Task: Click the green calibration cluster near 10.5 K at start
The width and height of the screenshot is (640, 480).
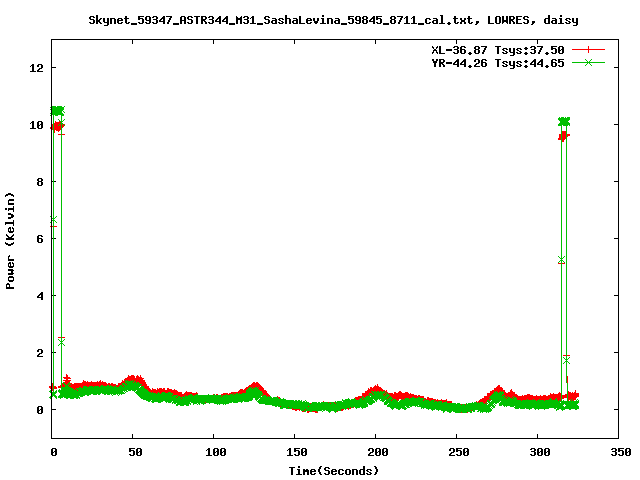Action: coord(57,111)
